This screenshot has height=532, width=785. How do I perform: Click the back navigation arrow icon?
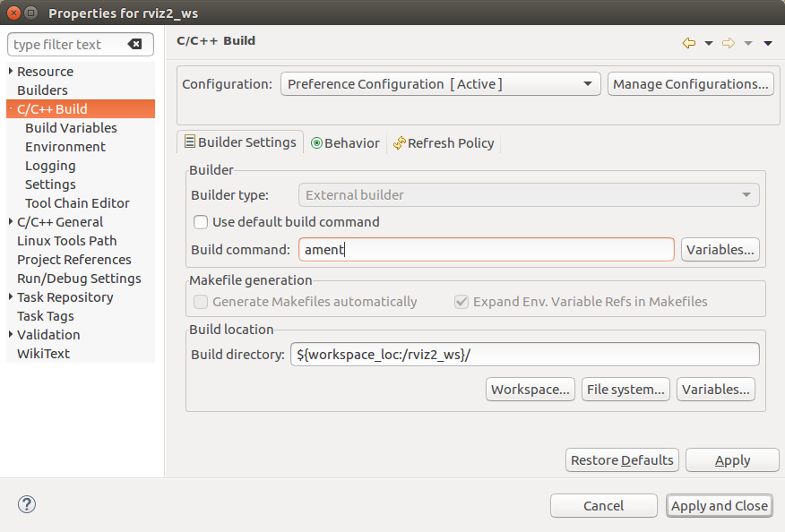click(688, 43)
